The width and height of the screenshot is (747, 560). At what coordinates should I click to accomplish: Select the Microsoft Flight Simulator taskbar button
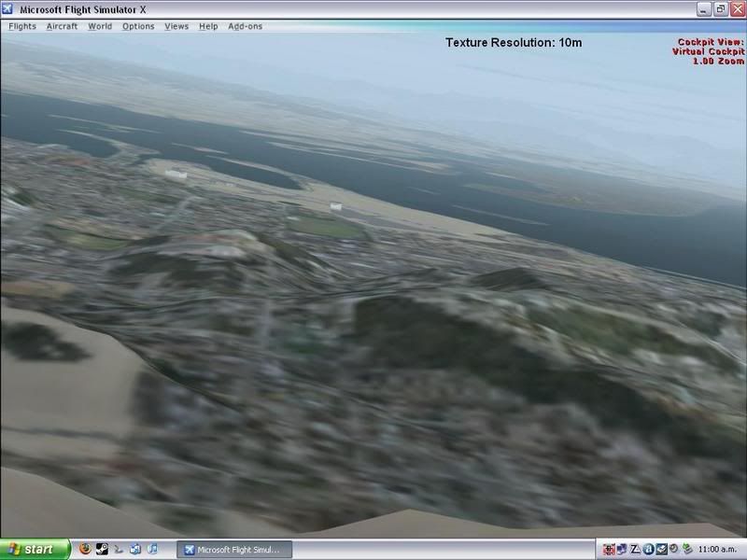[x=238, y=550]
